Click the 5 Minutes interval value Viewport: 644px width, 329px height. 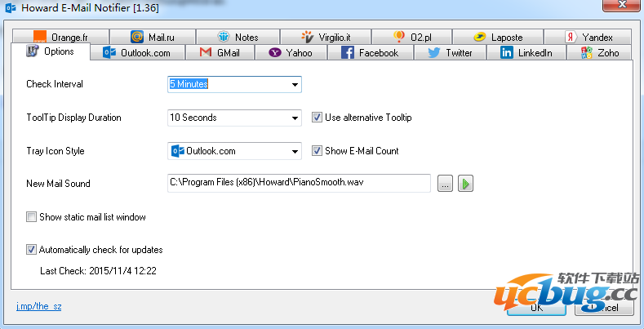pos(189,84)
